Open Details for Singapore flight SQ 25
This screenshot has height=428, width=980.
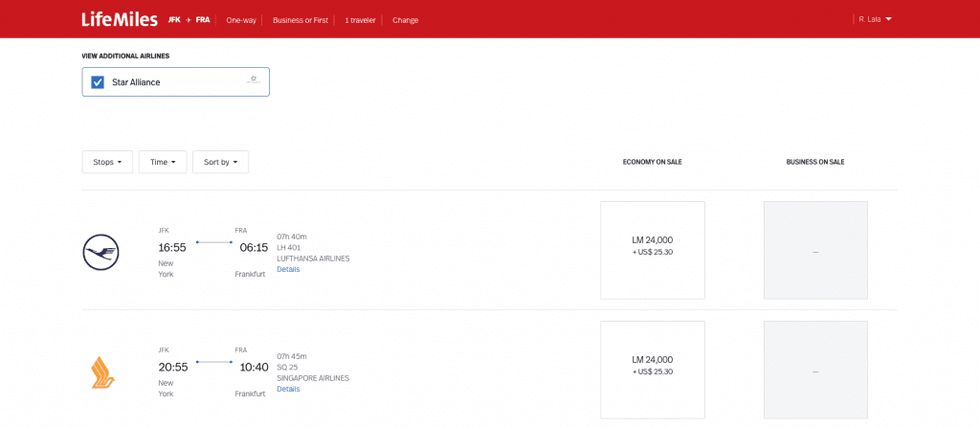(x=288, y=389)
